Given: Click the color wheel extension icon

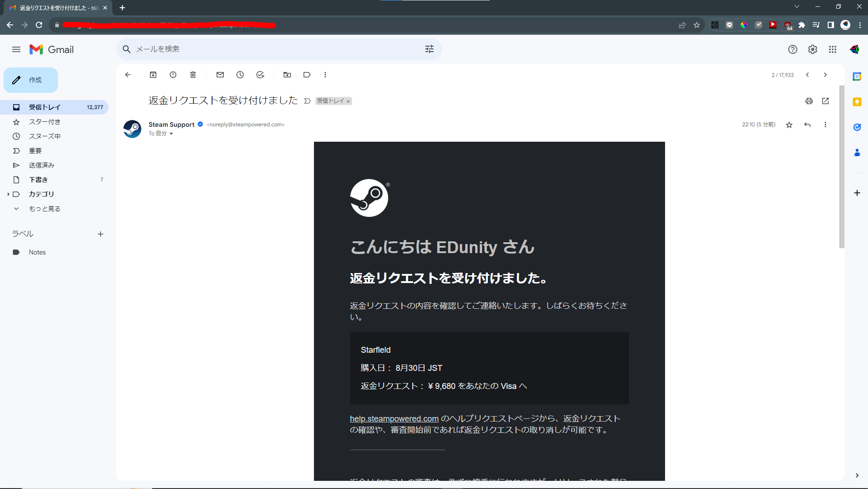Looking at the screenshot, I should coord(744,25).
